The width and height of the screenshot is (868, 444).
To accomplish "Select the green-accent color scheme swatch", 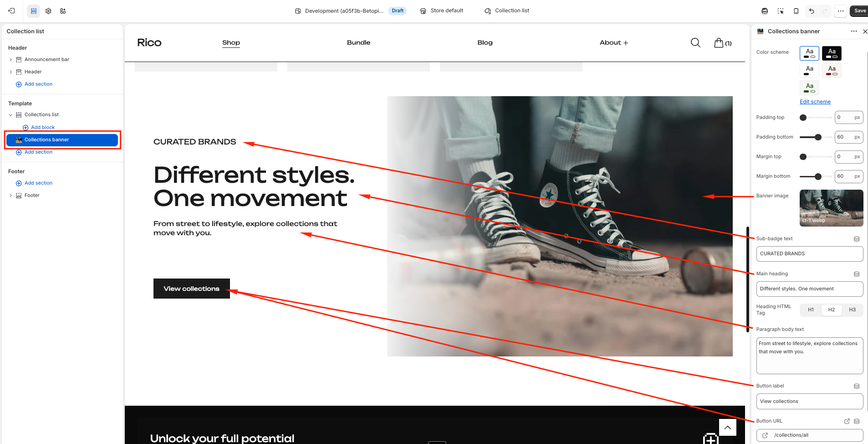I will click(809, 88).
